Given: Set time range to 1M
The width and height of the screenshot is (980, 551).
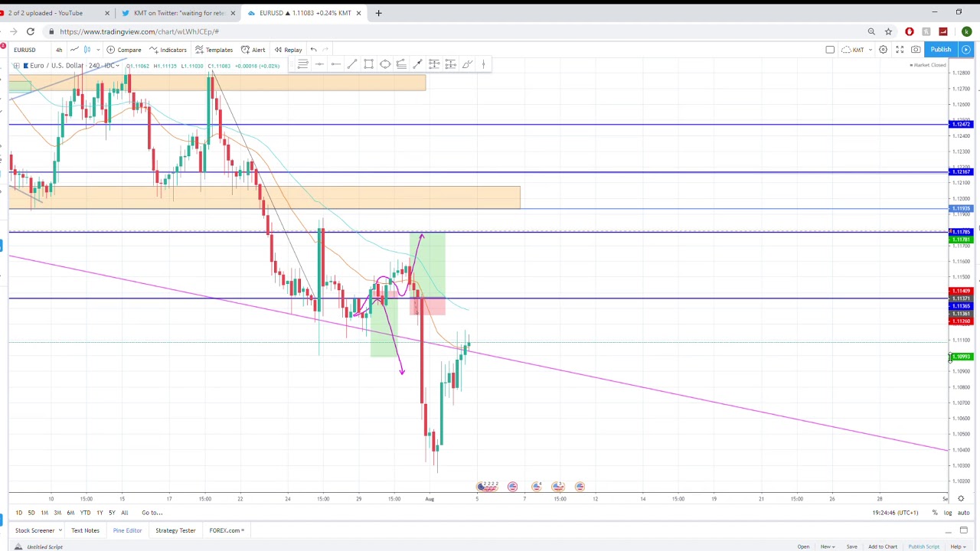Looking at the screenshot, I should (44, 513).
